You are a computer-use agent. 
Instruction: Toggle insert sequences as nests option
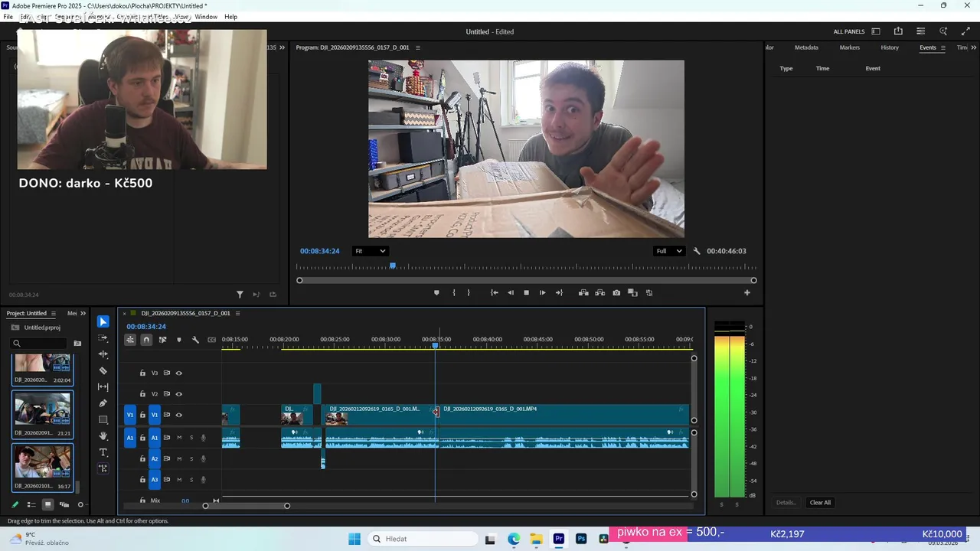click(130, 340)
